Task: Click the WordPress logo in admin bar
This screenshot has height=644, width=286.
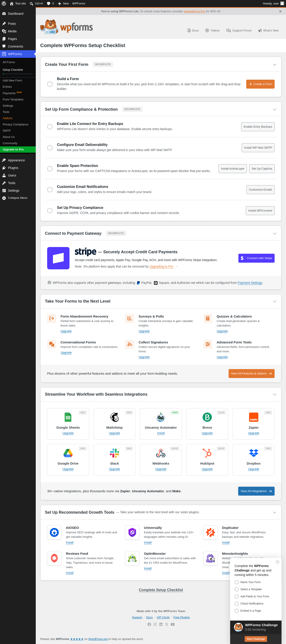Action: coord(4,4)
